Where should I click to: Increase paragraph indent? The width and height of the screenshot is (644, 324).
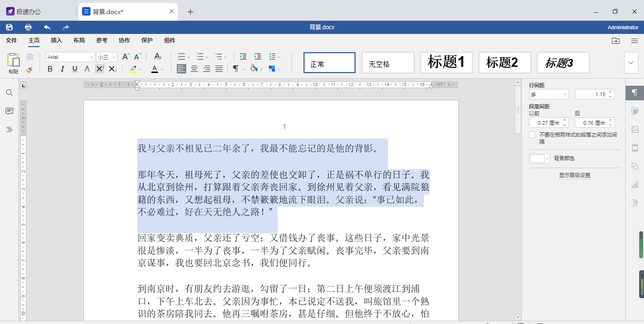[x=257, y=57]
